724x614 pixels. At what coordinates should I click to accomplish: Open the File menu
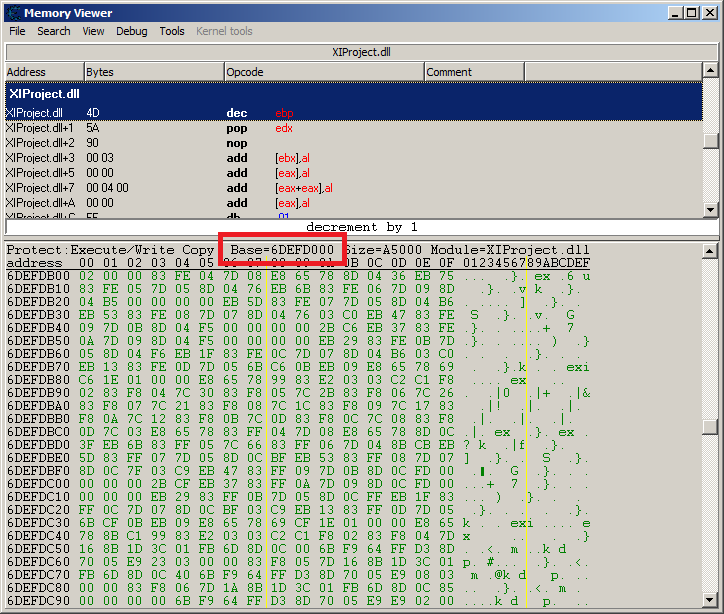[x=17, y=31]
